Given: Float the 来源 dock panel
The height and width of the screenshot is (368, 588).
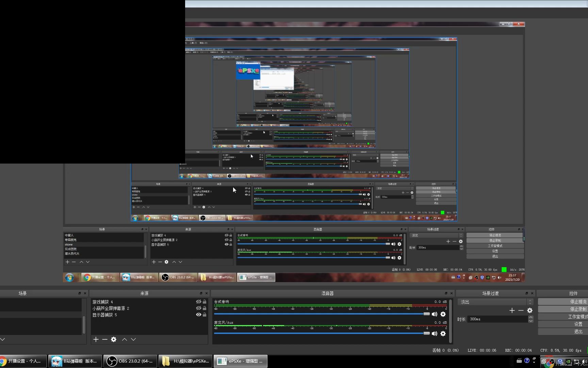Looking at the screenshot, I should coord(201,293).
